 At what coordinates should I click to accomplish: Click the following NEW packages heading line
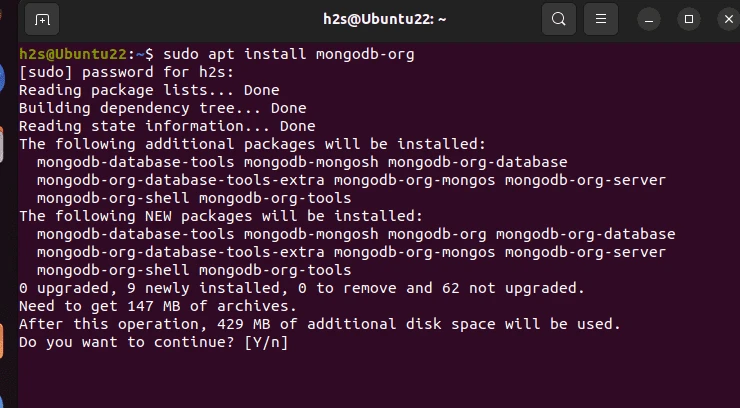pyautogui.click(x=221, y=216)
